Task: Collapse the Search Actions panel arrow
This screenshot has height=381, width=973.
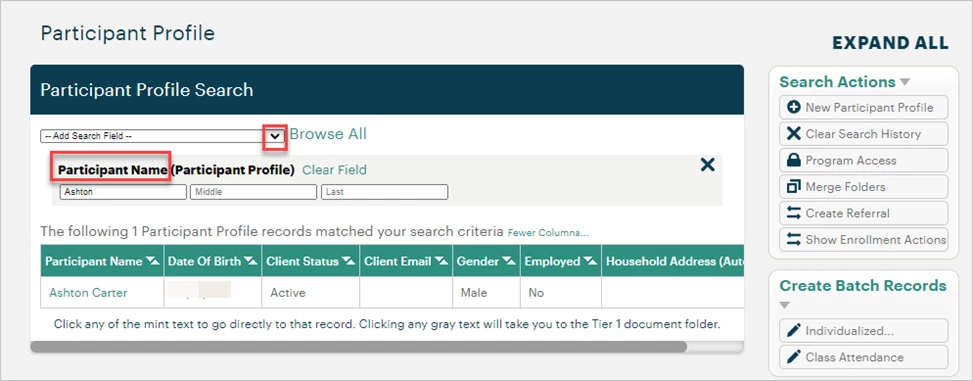Action: (905, 82)
